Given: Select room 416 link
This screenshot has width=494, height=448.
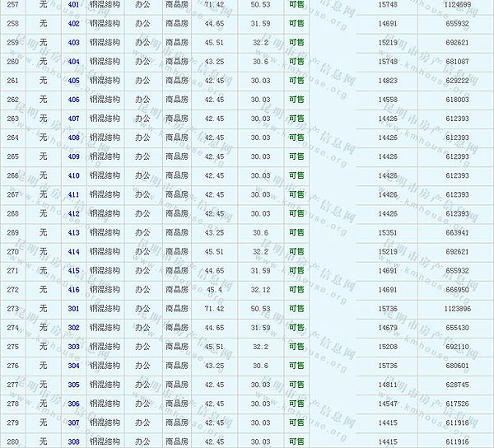Looking at the screenshot, I should (74, 290).
